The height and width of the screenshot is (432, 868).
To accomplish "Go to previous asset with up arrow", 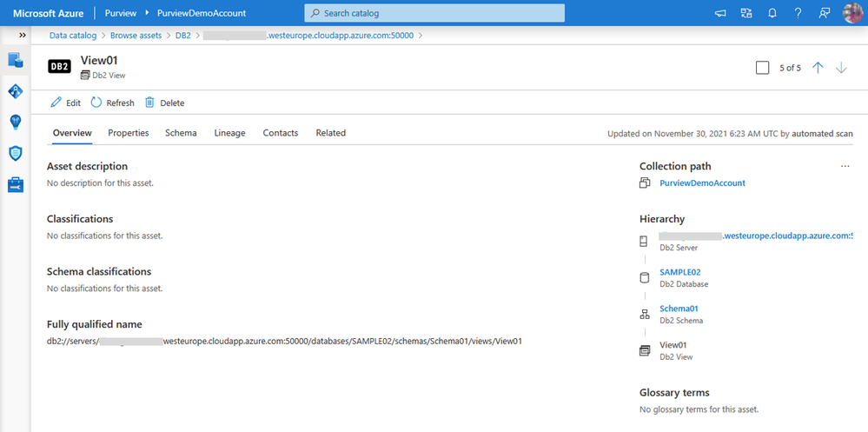I will [818, 68].
